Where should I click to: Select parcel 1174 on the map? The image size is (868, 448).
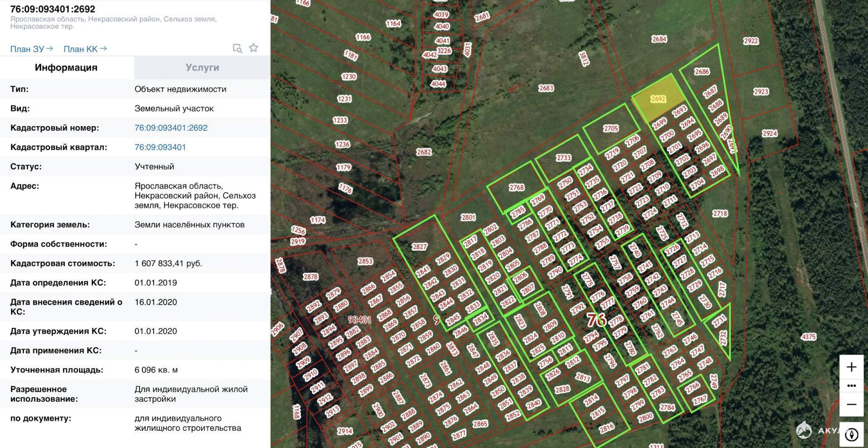(x=317, y=220)
